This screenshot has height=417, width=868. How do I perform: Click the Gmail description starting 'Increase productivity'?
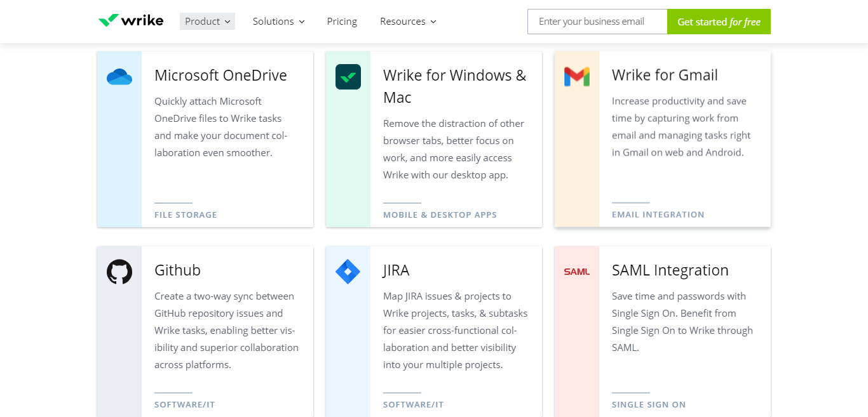(681, 127)
